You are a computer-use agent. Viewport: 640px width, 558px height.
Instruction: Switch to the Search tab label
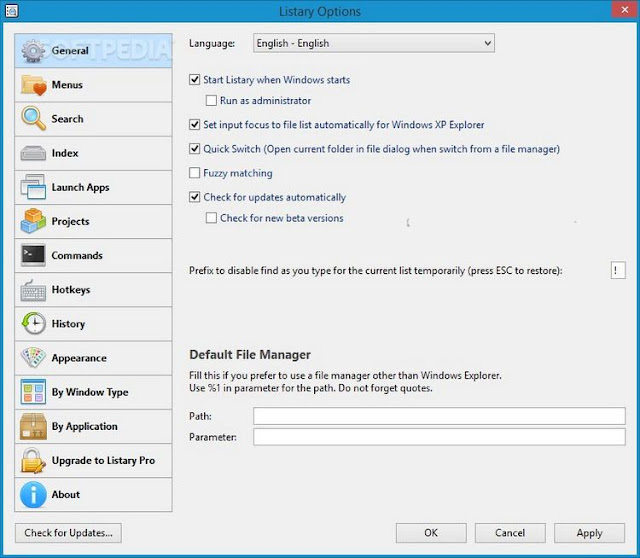pos(67,119)
